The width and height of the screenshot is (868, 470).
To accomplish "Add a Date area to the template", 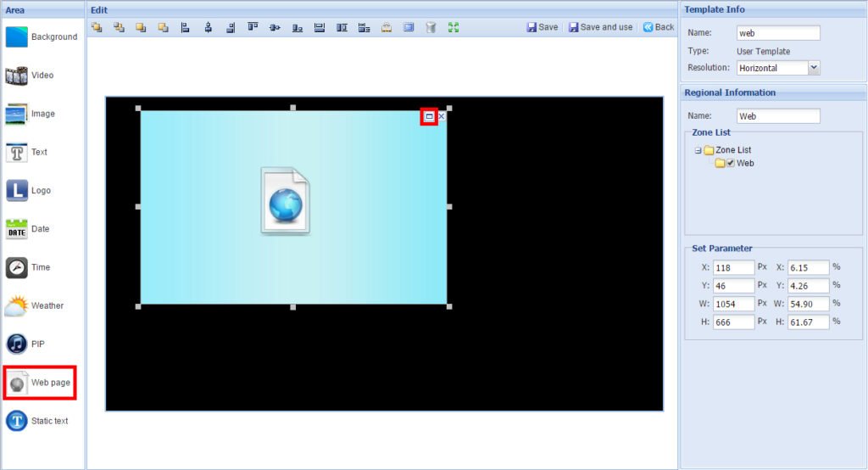I will (18, 229).
